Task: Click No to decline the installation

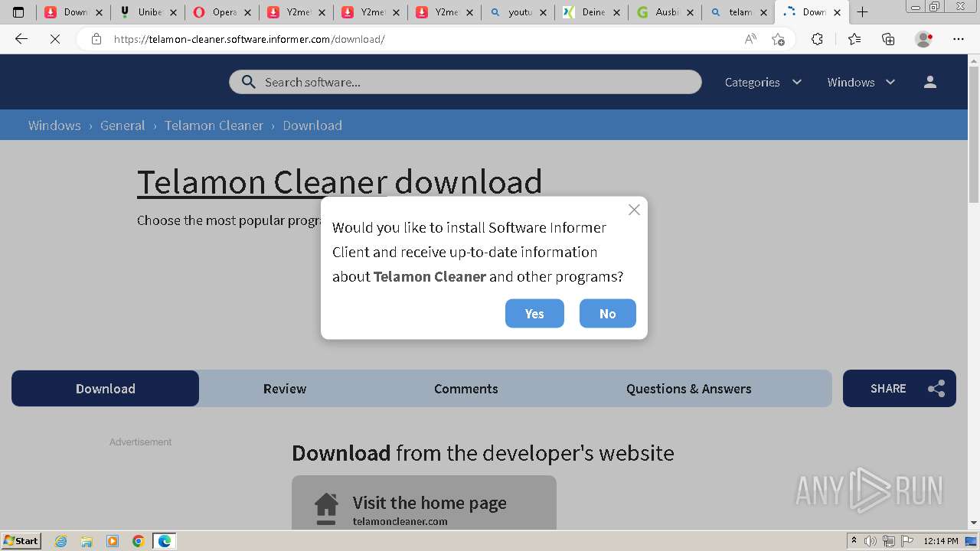Action: click(608, 314)
